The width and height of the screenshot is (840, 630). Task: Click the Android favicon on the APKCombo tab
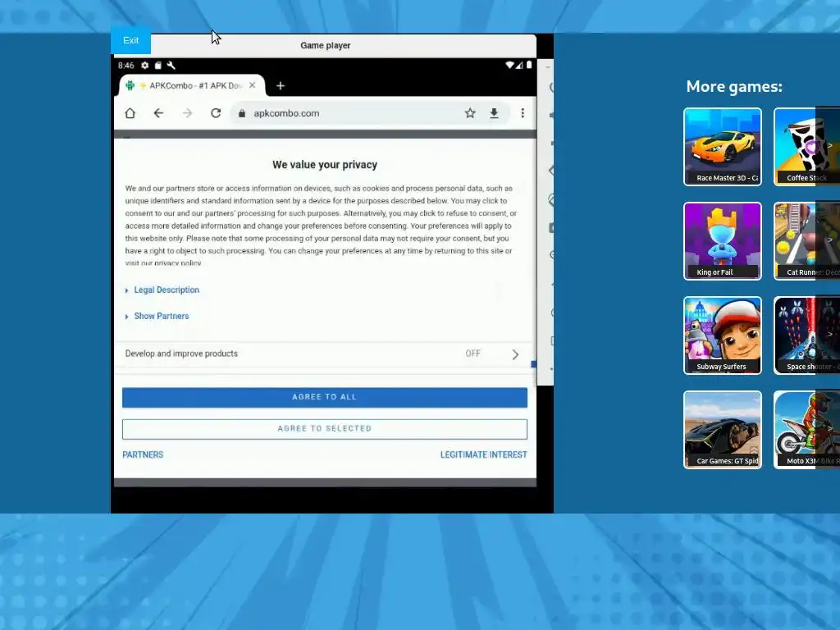(130, 85)
